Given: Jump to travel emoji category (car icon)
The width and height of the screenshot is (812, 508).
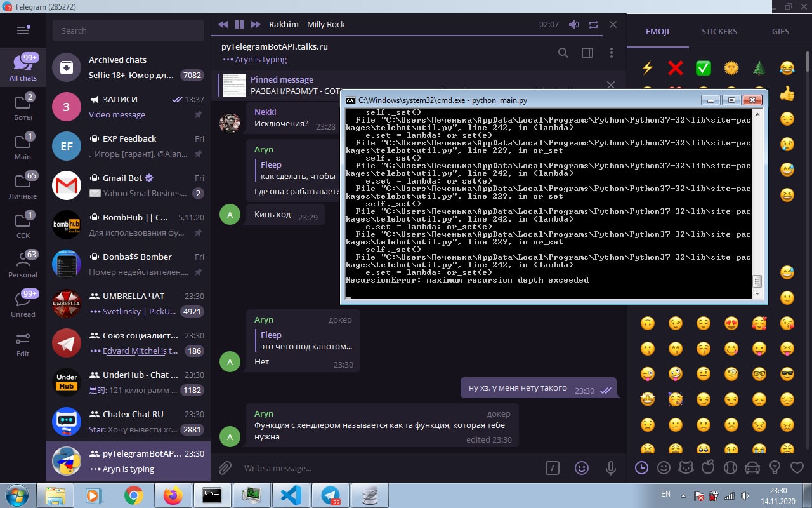Looking at the screenshot, I should point(752,468).
